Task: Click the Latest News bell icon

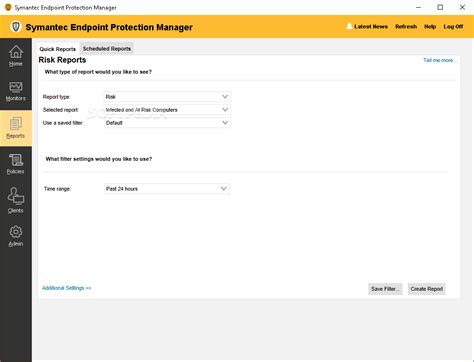Action: [349, 26]
